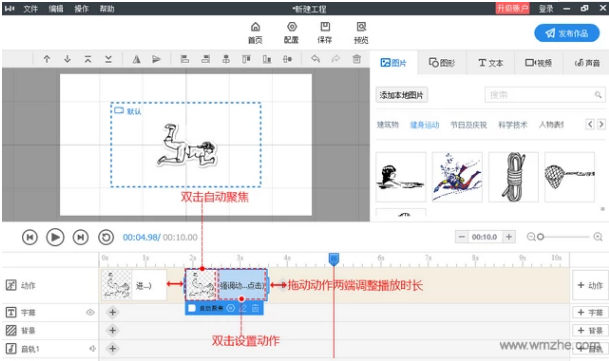The height and width of the screenshot is (361, 609).
Task: Select the 建筑物 category
Action: point(388,125)
